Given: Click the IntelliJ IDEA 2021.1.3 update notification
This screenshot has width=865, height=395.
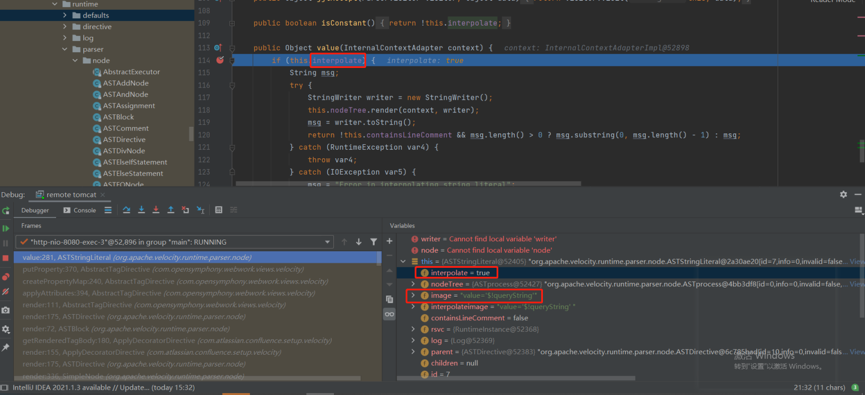Looking at the screenshot, I should (x=103, y=388).
